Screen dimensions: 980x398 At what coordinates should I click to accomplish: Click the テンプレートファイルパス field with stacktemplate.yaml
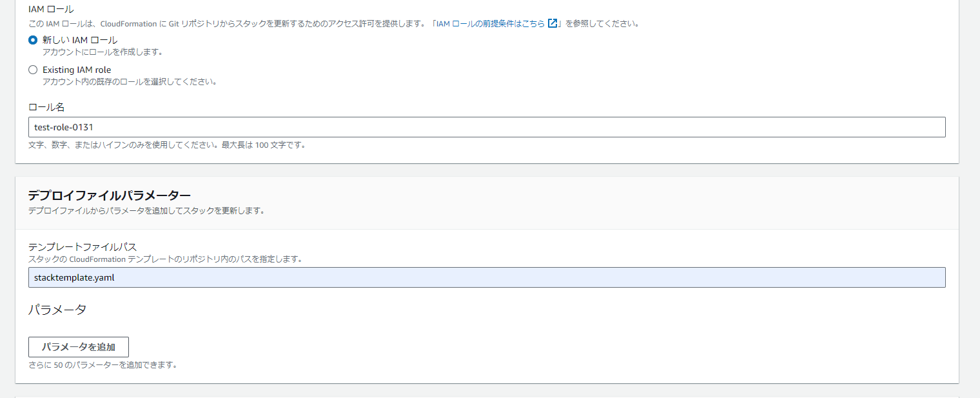487,277
